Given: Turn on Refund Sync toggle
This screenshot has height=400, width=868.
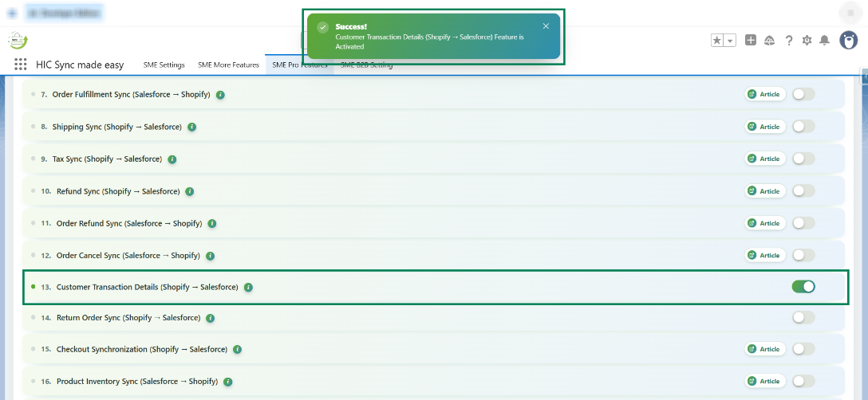Looking at the screenshot, I should [x=803, y=191].
